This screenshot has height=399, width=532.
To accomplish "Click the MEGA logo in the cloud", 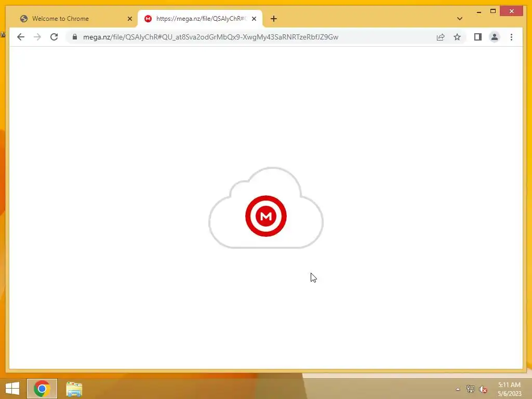I will (266, 216).
